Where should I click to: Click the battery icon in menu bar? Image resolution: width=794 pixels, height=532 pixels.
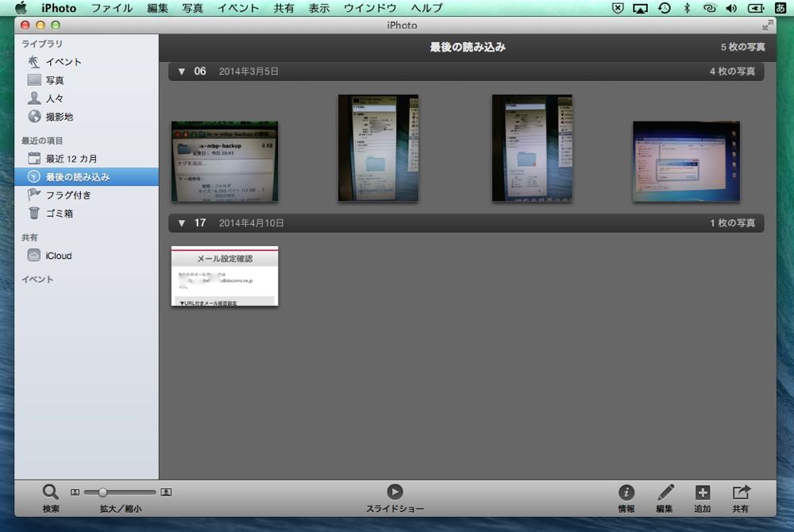coord(756,8)
